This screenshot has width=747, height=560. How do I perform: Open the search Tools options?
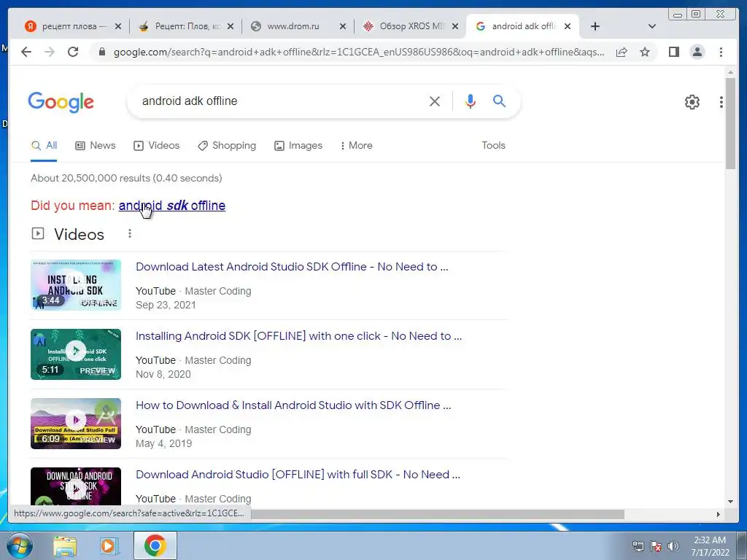click(x=493, y=146)
